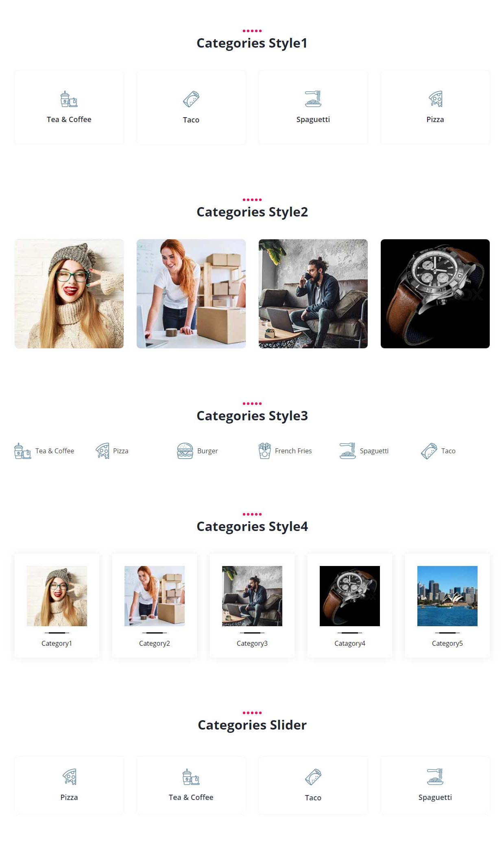Click Tea & Coffee label in slider
The image size is (504, 850).
[191, 797]
